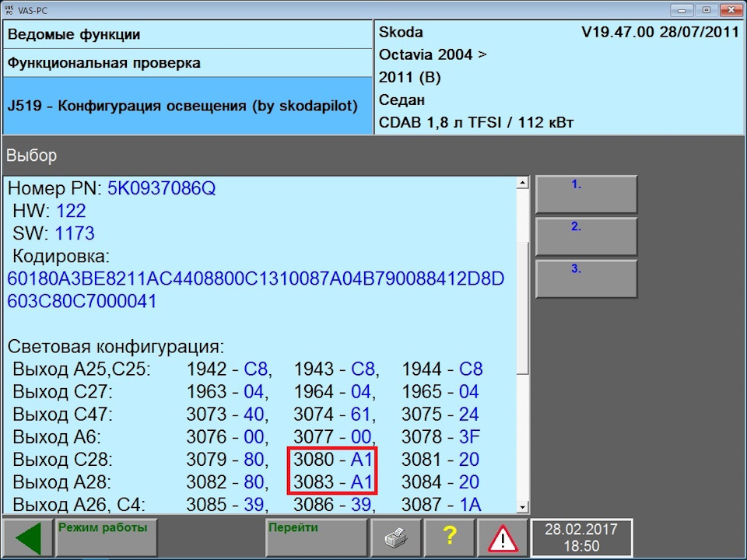Viewport: 747px width, 560px height.
Task: Click the software version 1173 value
Action: [x=75, y=233]
